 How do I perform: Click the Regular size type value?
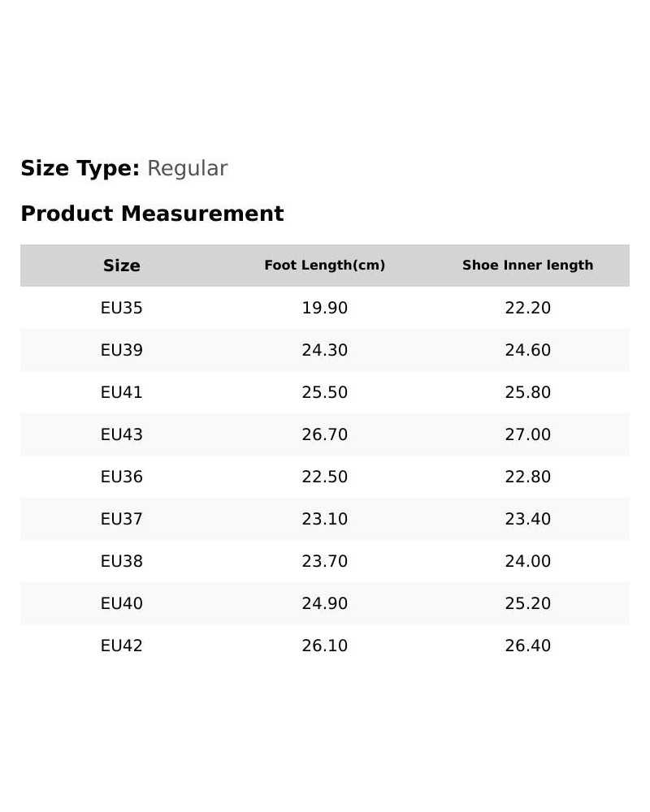(187, 168)
